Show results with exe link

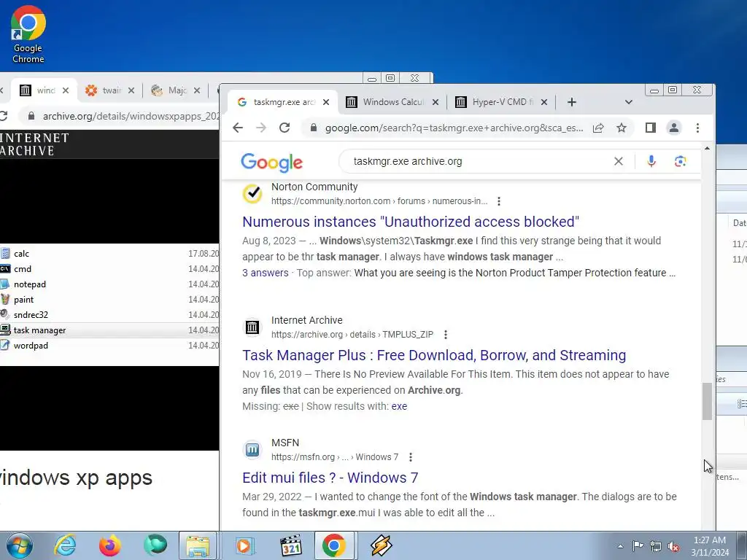[399, 406]
